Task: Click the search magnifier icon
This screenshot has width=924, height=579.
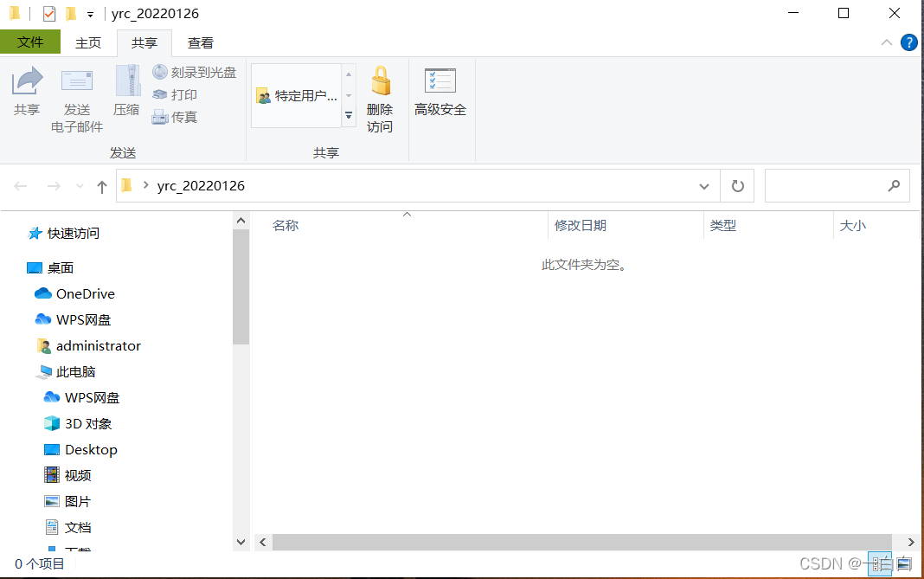Action: [894, 186]
